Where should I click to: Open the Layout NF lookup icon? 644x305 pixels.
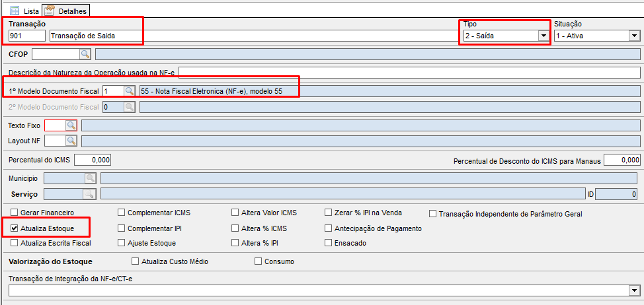71,141
